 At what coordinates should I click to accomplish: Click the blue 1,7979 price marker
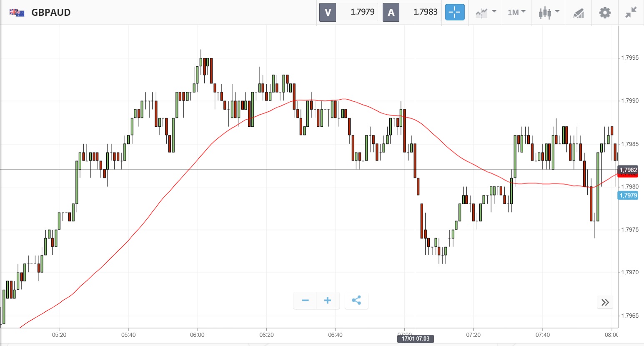coord(628,196)
